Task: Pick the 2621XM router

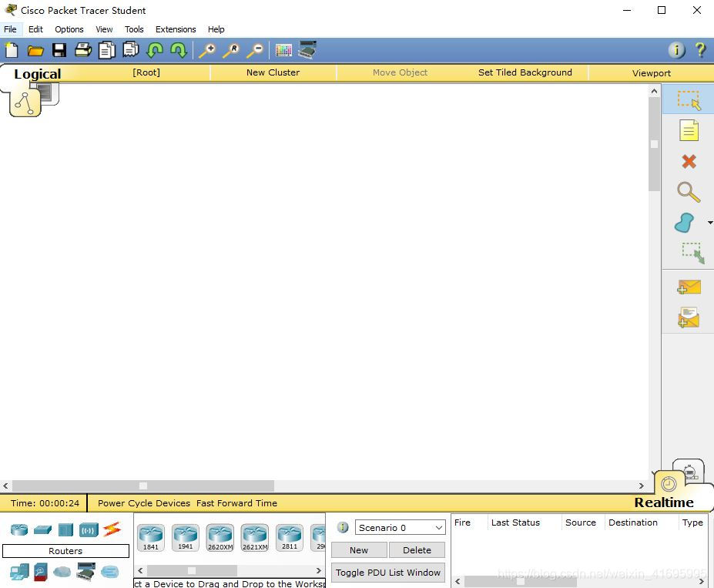Action: [x=254, y=537]
